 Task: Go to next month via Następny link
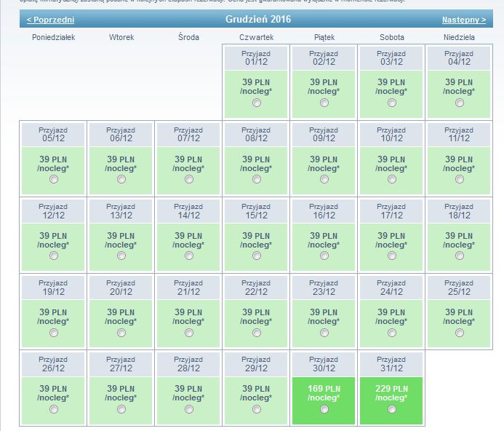[x=464, y=20]
